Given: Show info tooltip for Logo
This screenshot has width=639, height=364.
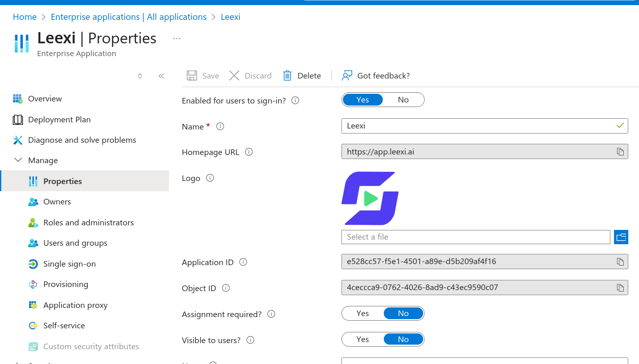Looking at the screenshot, I should (x=210, y=178).
